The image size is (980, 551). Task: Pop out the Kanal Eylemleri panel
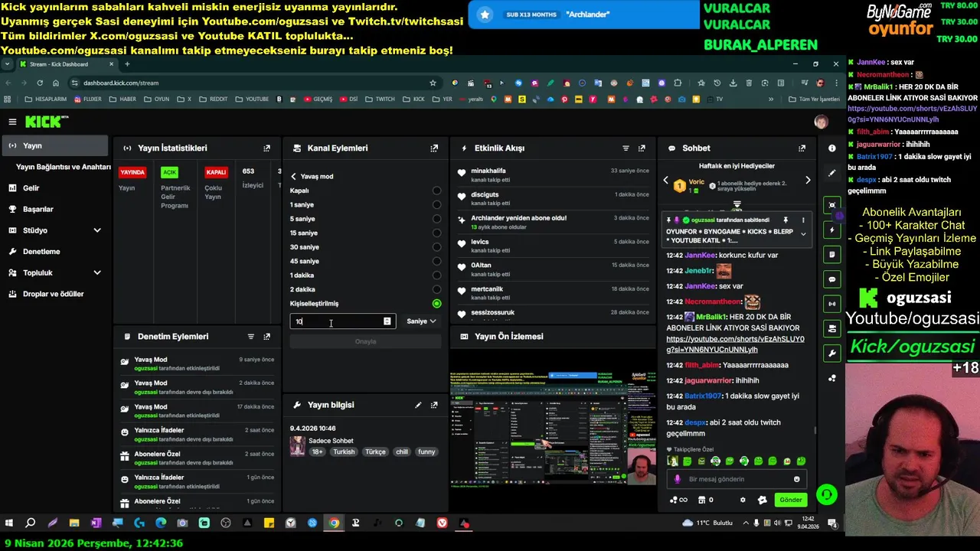tap(434, 148)
